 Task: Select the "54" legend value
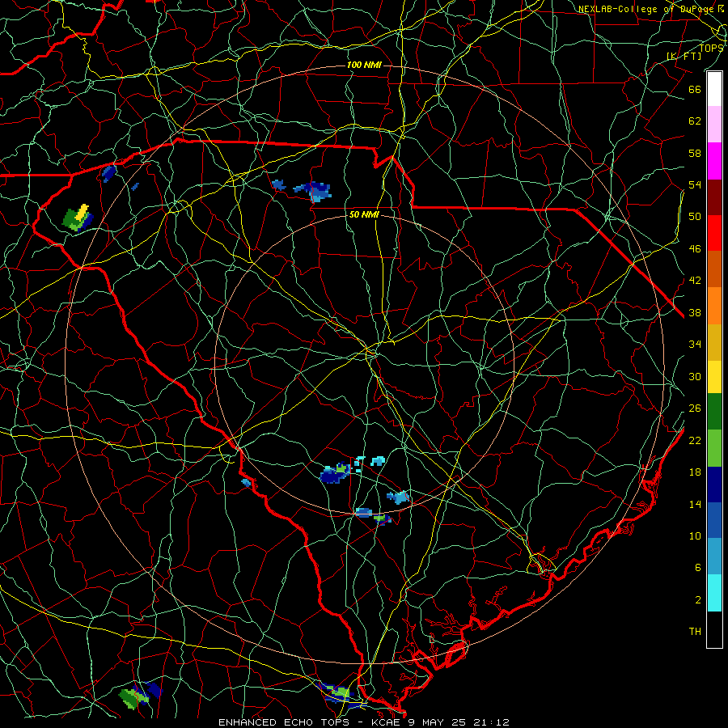(x=695, y=184)
